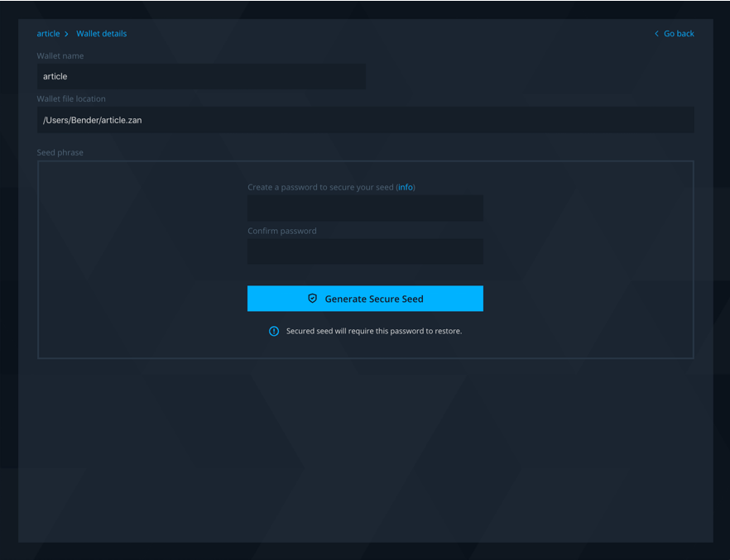The image size is (730, 560).
Task: Select the 'Secured seed will require this password' notice
Action: coord(374,331)
